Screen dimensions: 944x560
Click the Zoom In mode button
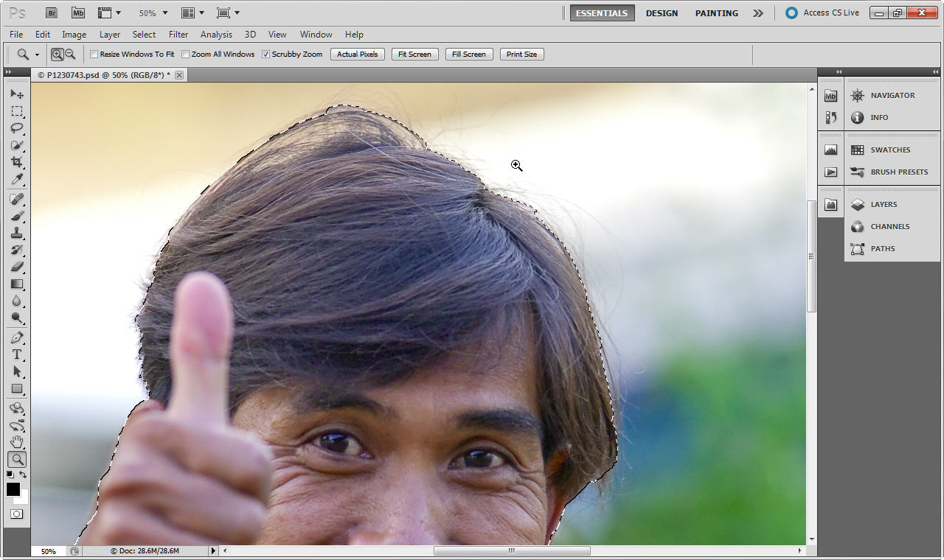pyautogui.click(x=57, y=54)
